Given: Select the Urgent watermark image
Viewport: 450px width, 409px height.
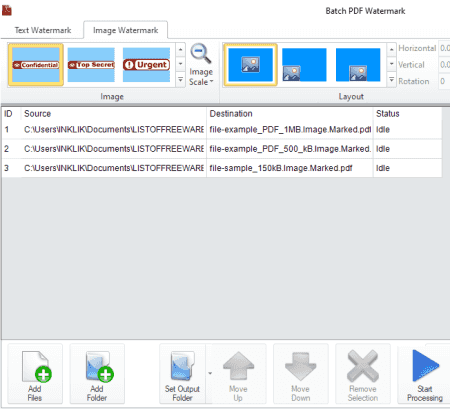Looking at the screenshot, I should point(146,65).
